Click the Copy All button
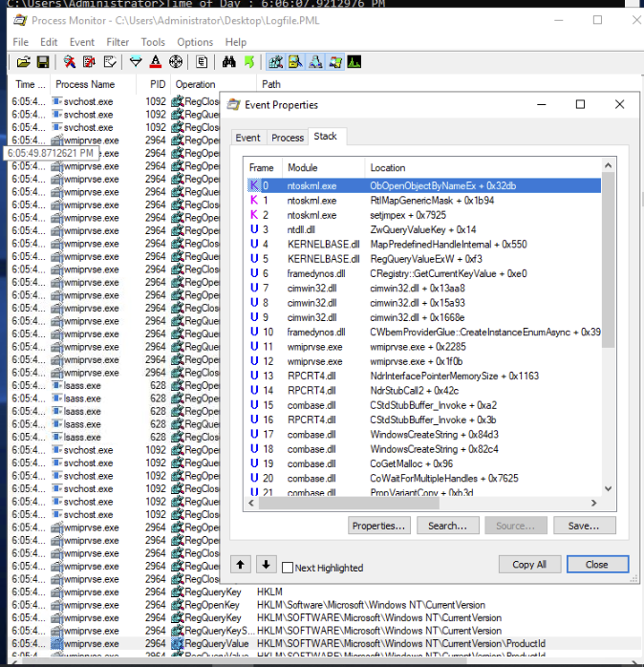The width and height of the screenshot is (644, 667). [529, 565]
